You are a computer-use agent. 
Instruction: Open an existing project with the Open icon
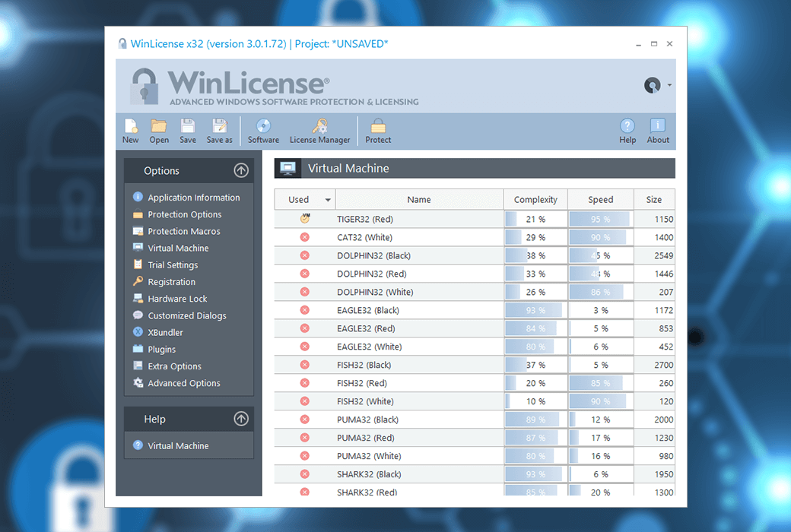pos(159,129)
